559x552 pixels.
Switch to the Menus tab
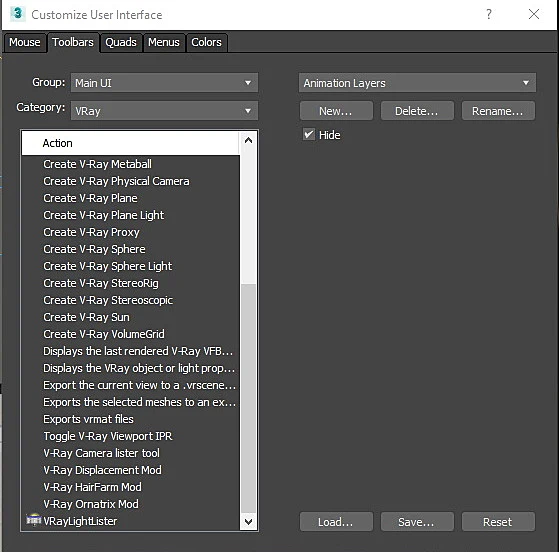[164, 42]
